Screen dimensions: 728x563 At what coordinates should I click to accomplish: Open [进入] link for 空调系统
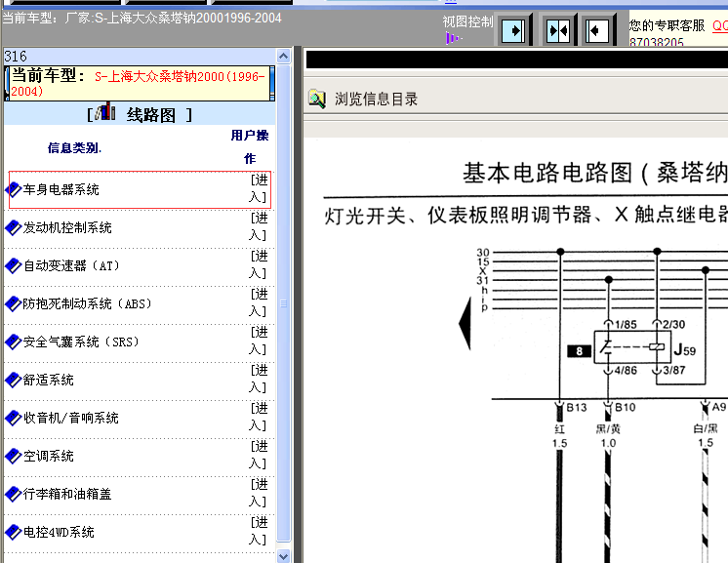259,455
